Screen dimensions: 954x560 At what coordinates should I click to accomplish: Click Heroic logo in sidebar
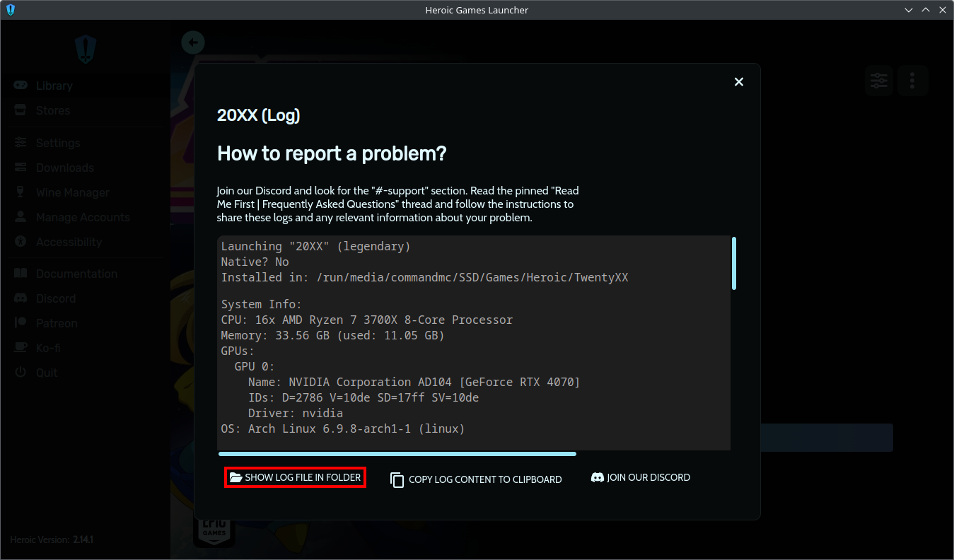[86, 49]
